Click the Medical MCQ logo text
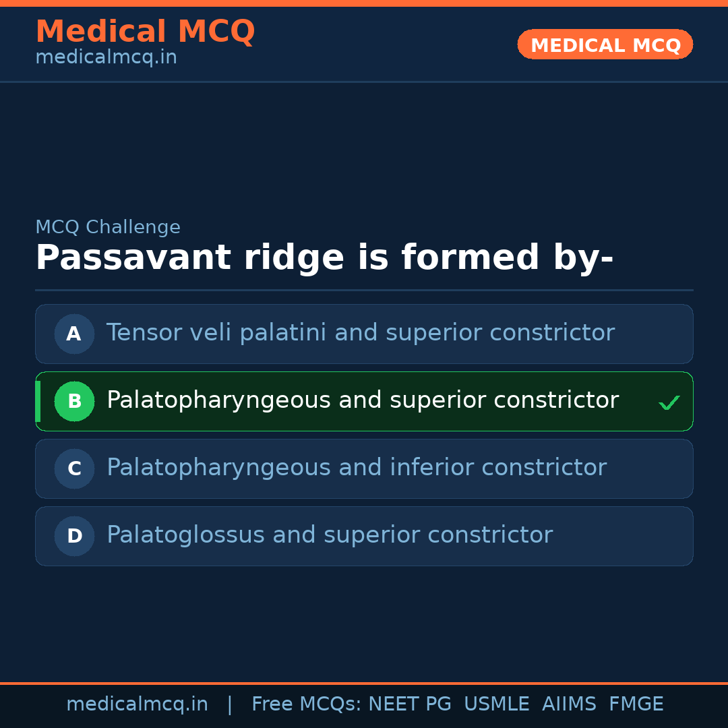This screenshot has width=728, height=728. coord(145,31)
